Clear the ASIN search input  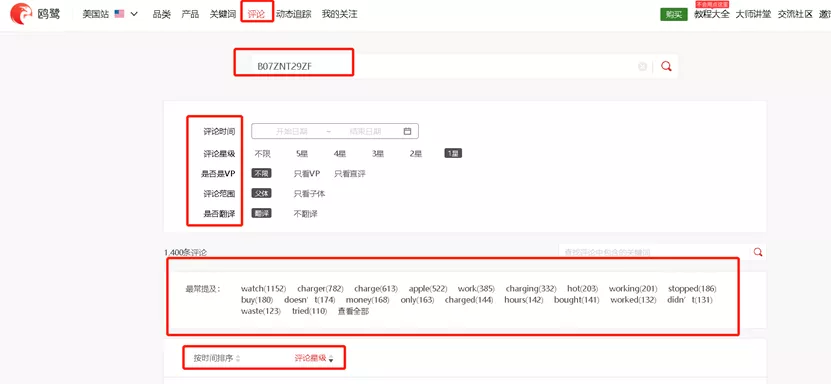click(642, 66)
